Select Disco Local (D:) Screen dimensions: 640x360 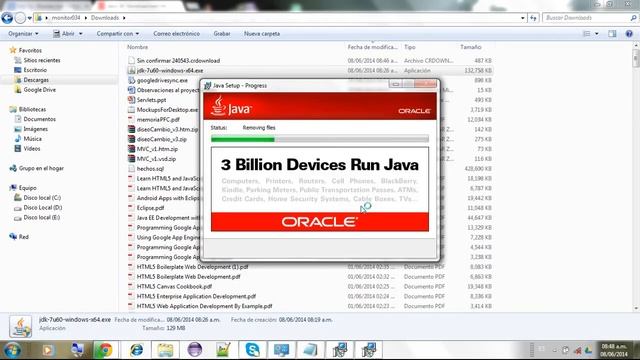click(x=38, y=207)
